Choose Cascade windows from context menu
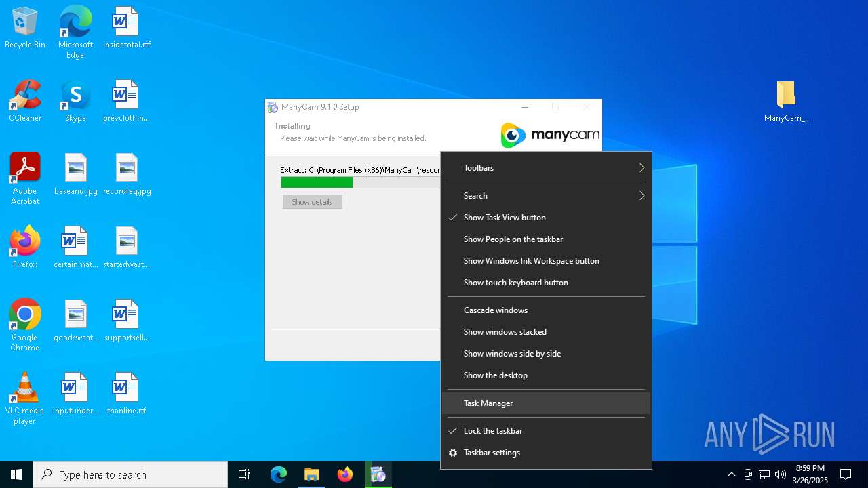This screenshot has width=868, height=488. [546, 310]
